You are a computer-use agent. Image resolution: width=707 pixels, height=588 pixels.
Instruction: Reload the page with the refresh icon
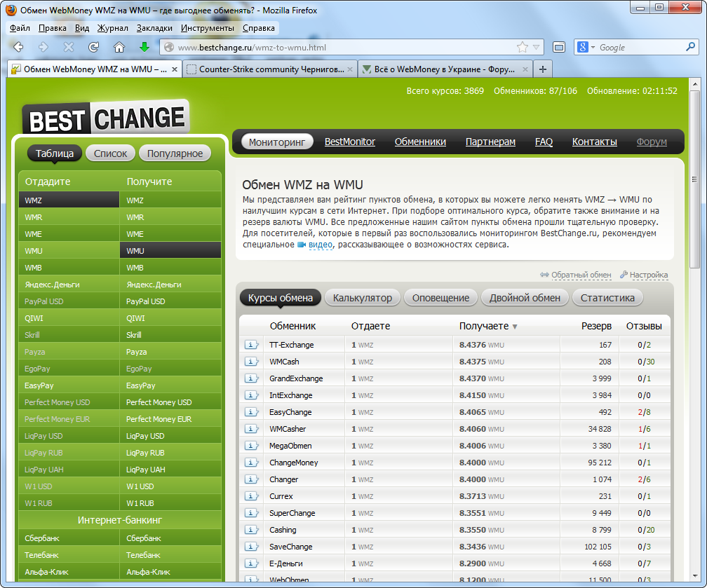(x=94, y=47)
